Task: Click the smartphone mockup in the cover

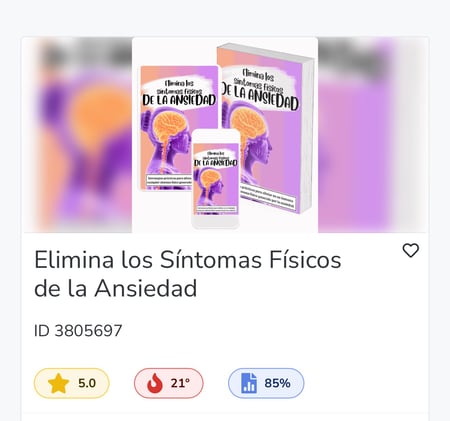Action: pyautogui.click(x=216, y=179)
